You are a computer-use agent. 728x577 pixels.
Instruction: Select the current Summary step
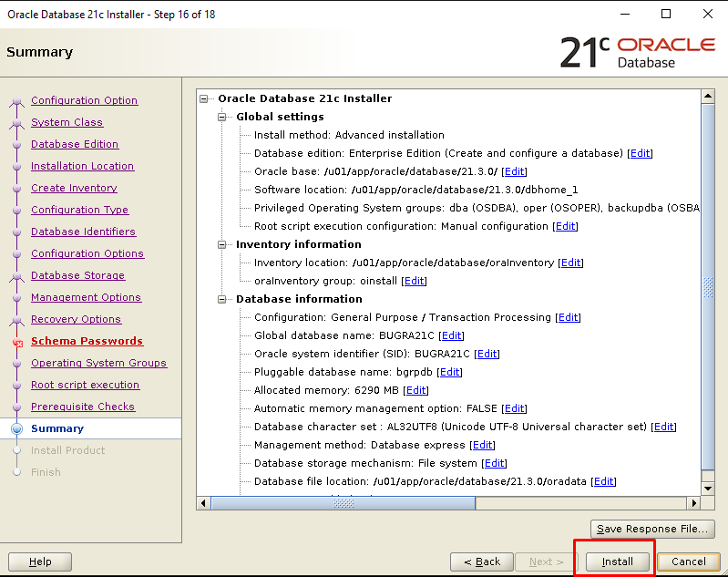57,428
